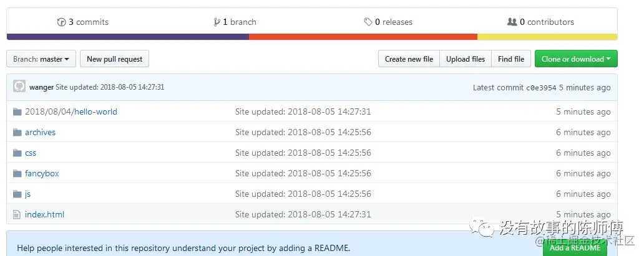Screen dimensions: 644x256
Task: Click the commits clock icon
Action: (x=61, y=22)
